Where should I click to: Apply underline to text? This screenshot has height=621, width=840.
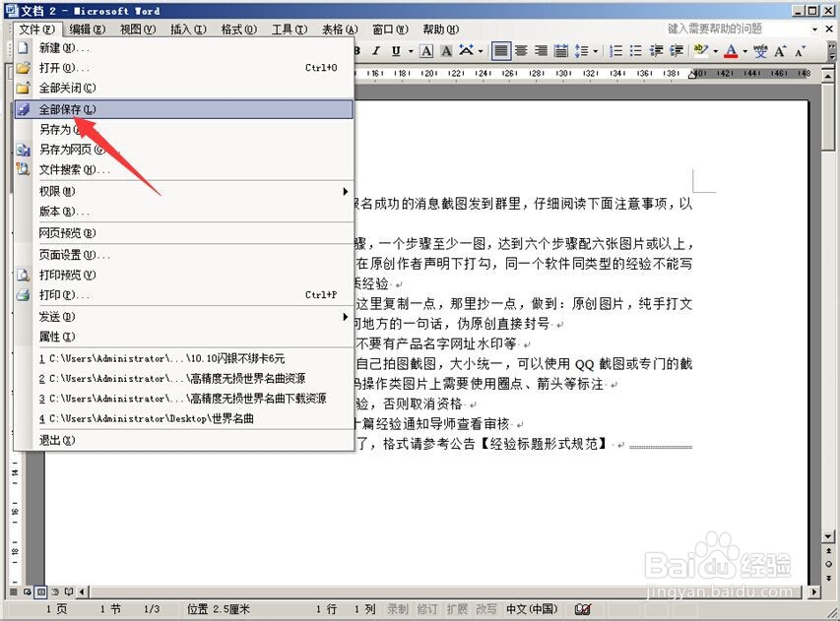[396, 50]
